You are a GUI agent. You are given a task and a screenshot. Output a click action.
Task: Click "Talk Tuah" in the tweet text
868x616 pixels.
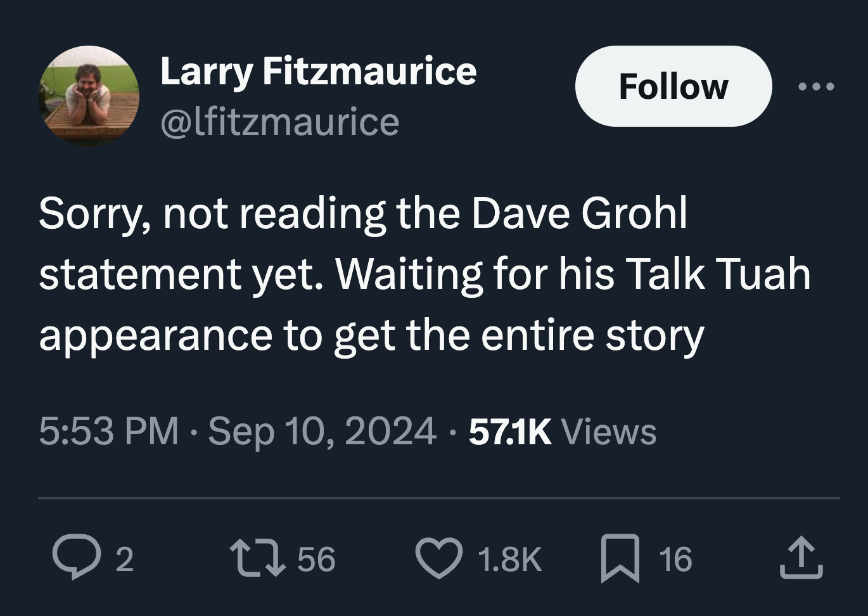(718, 274)
